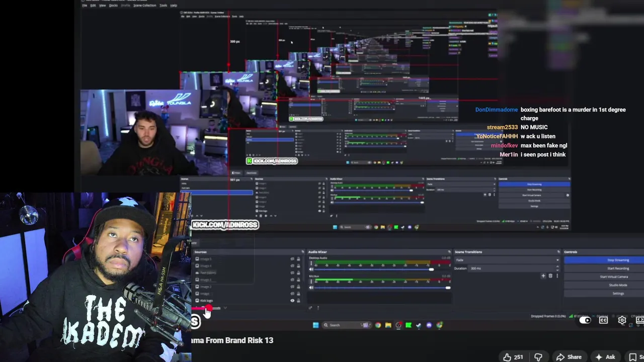The width and height of the screenshot is (644, 362).
Task: Mute Mic/Aux speaker icon
Action: coord(311,288)
